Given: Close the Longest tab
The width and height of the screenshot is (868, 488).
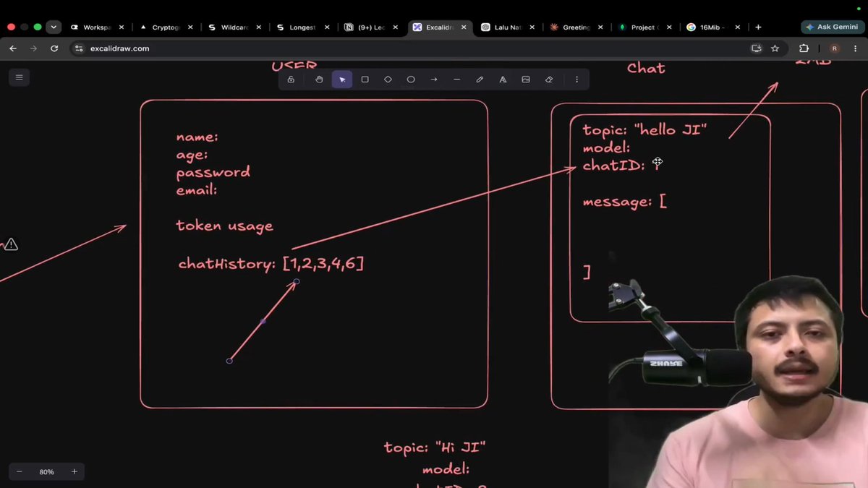Looking at the screenshot, I should tap(327, 27).
